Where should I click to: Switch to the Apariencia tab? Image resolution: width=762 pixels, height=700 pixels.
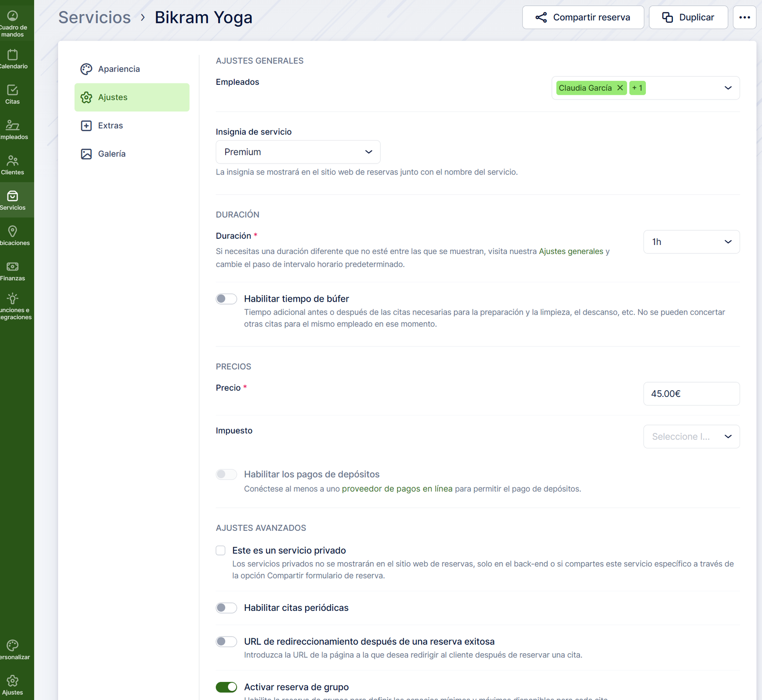119,69
